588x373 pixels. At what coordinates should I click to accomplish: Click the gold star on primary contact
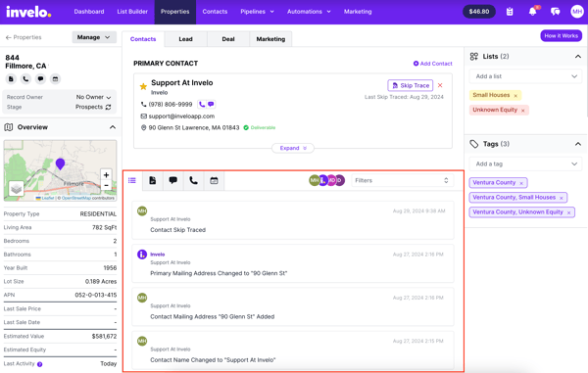click(143, 87)
